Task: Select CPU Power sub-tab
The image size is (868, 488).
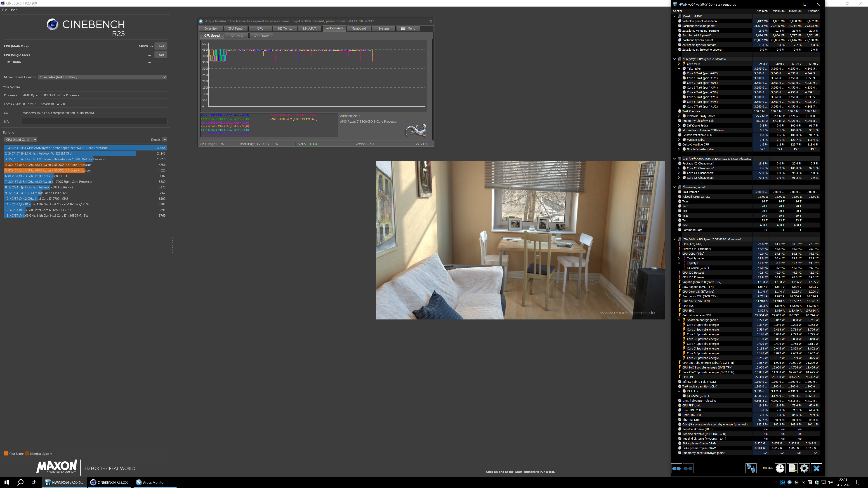Action: [x=261, y=36]
